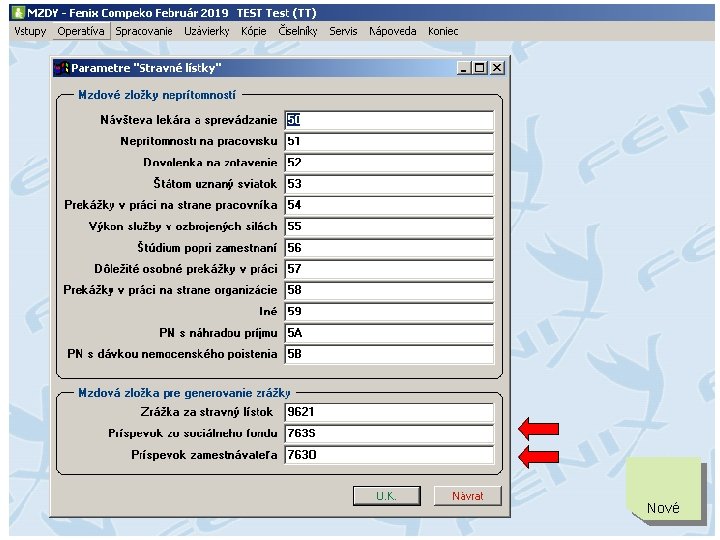Image resolution: width=720 pixels, height=540 pixels.
Task: Click the MZDY Fenix Compeko main title bar
Action: pyautogui.click(x=362, y=12)
